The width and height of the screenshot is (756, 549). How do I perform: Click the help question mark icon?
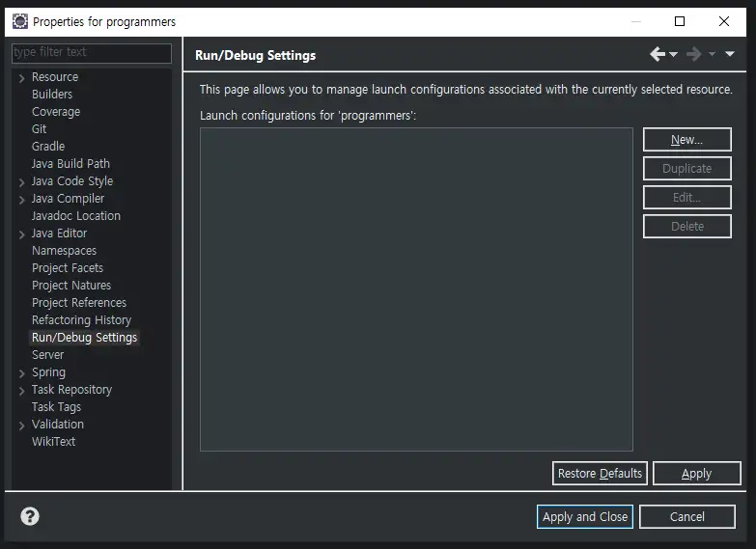coord(30,516)
